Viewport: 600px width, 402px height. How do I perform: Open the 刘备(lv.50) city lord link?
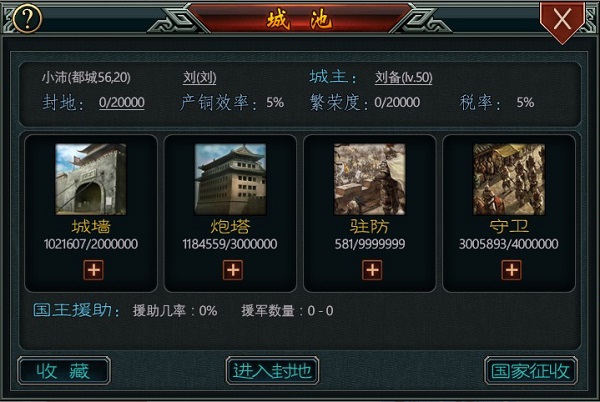tap(403, 78)
